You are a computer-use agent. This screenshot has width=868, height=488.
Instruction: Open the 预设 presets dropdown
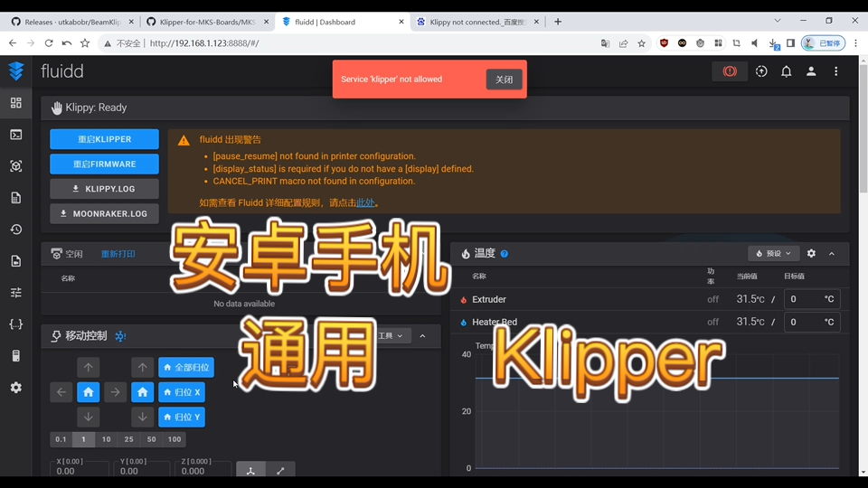(x=773, y=253)
